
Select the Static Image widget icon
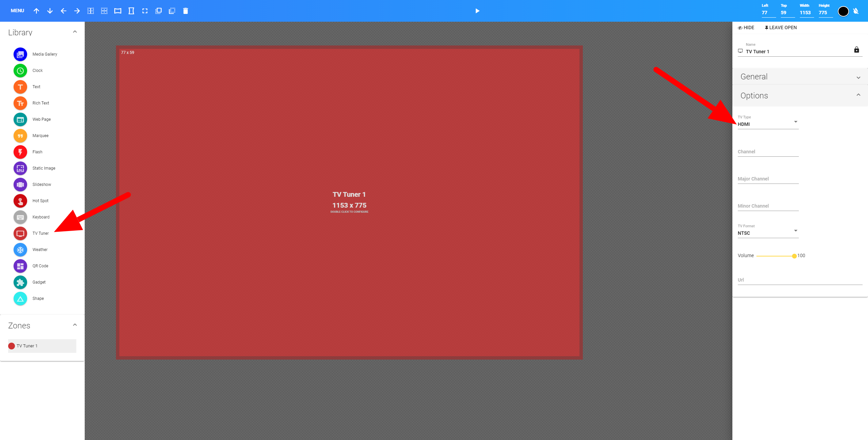coord(20,168)
